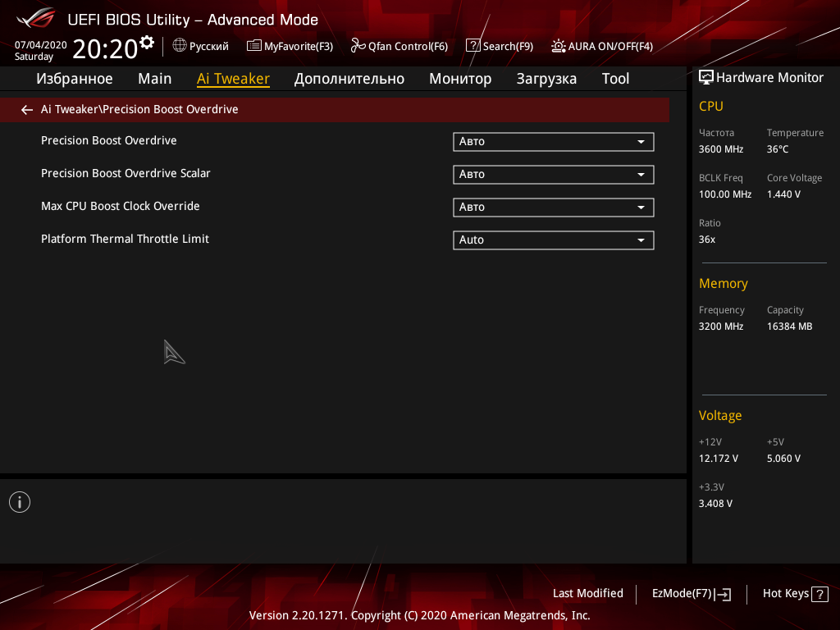Click the Voltage section heading
This screenshot has width=840, height=630.
click(x=720, y=415)
